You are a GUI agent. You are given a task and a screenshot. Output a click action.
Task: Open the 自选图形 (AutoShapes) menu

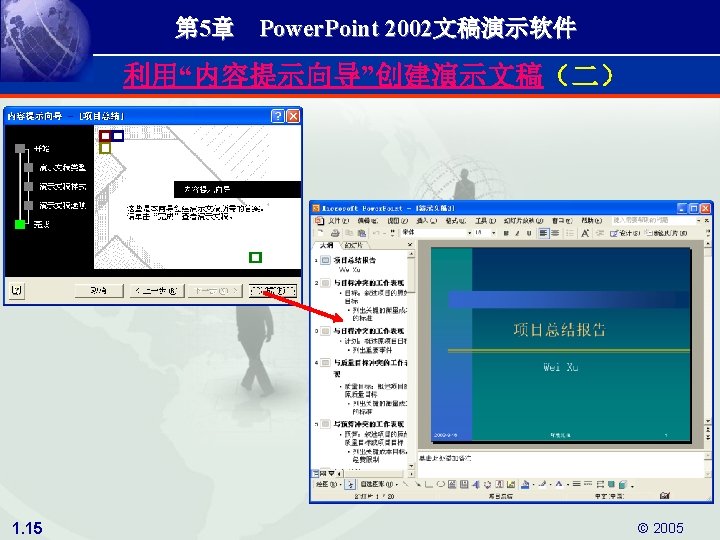[378, 484]
